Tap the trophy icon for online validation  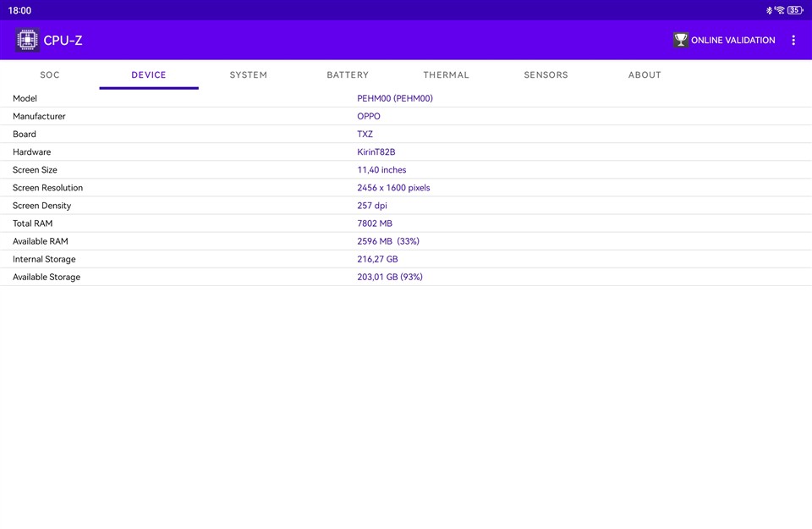point(680,40)
